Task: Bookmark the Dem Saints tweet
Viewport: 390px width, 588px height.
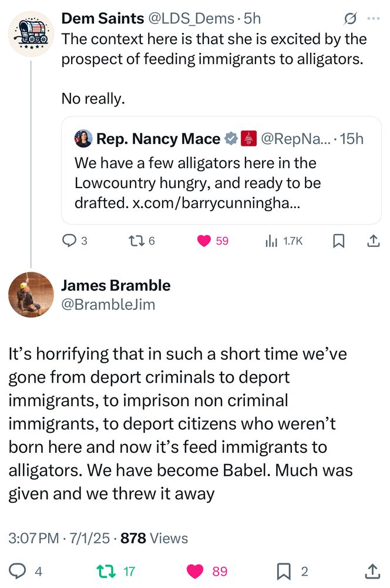Action: [x=338, y=240]
